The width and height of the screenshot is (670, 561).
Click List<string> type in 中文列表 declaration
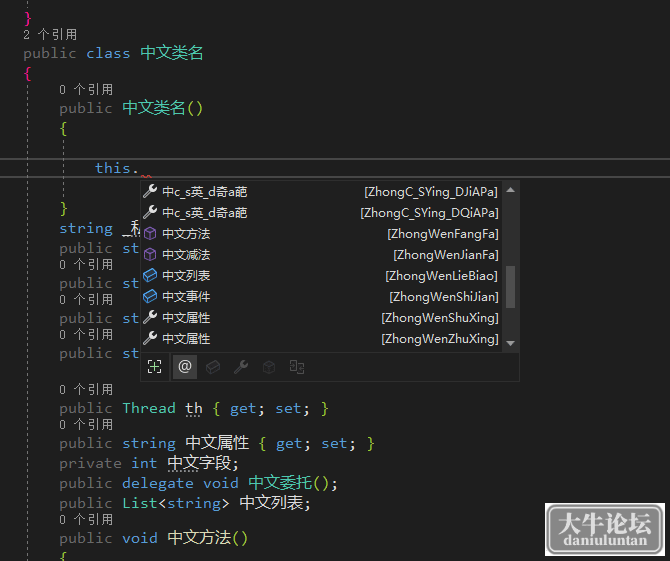[176, 503]
